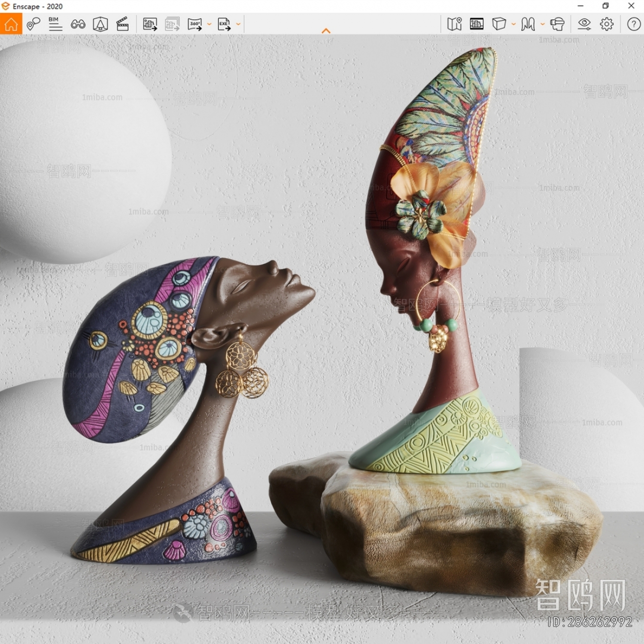
Task: Toggle the rendering style viewport icon
Action: click(477, 24)
